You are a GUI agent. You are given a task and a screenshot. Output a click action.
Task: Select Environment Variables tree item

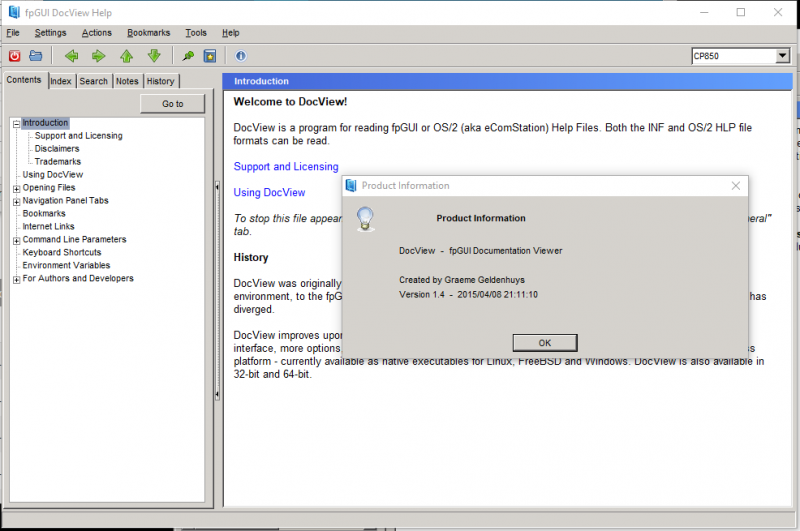[66, 265]
